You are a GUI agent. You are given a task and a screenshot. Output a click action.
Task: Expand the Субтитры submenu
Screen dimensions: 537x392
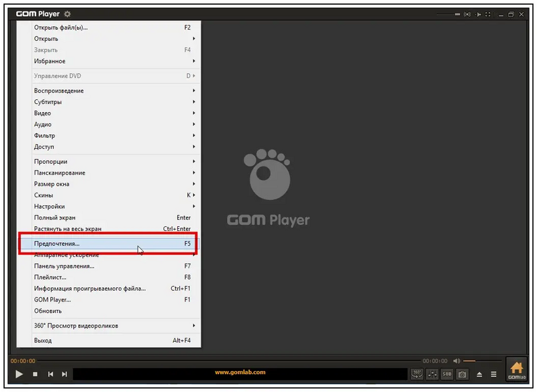pos(109,101)
